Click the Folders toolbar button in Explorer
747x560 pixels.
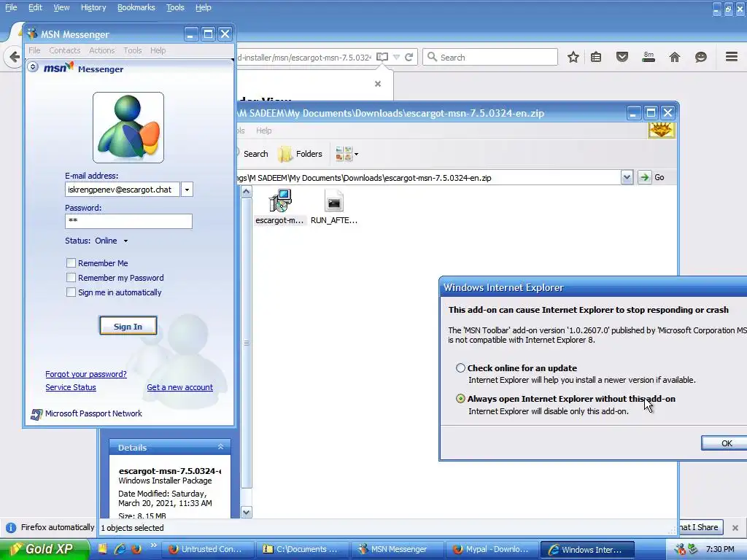click(300, 154)
